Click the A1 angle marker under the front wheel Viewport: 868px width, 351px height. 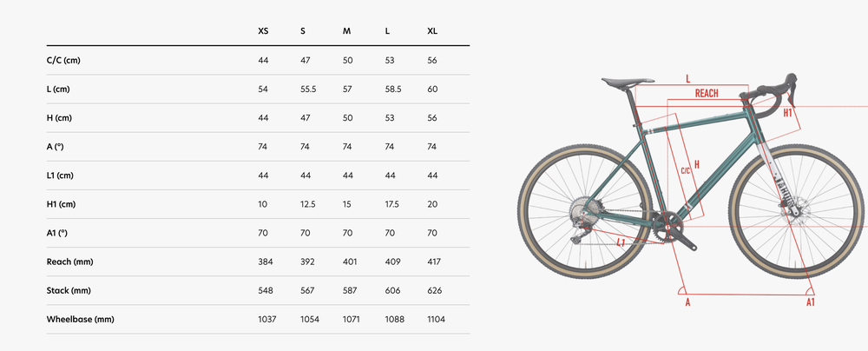click(x=810, y=301)
